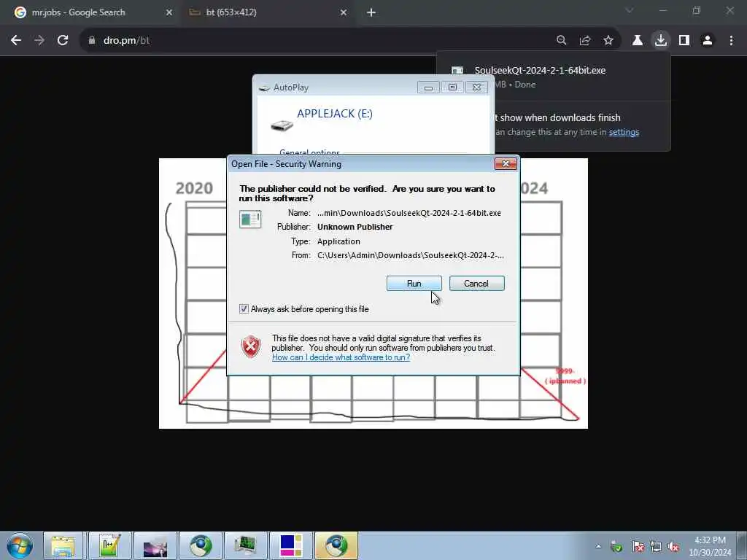Close the bt (653×412) tab

coord(344,12)
